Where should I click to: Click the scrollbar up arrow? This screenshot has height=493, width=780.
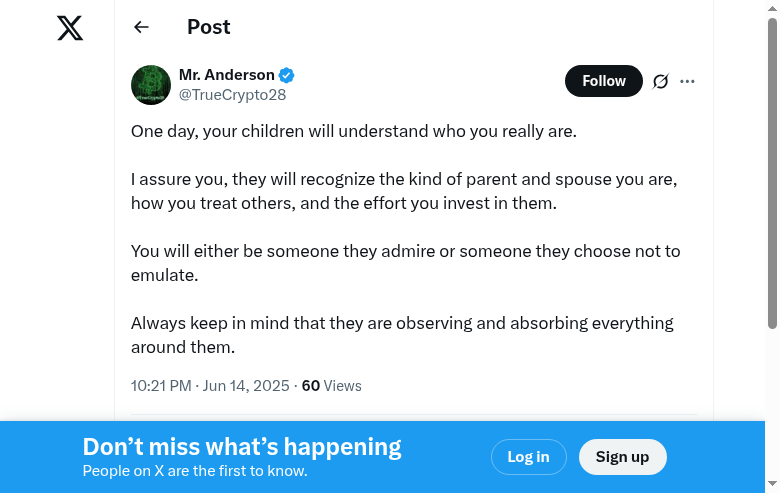point(772,7)
